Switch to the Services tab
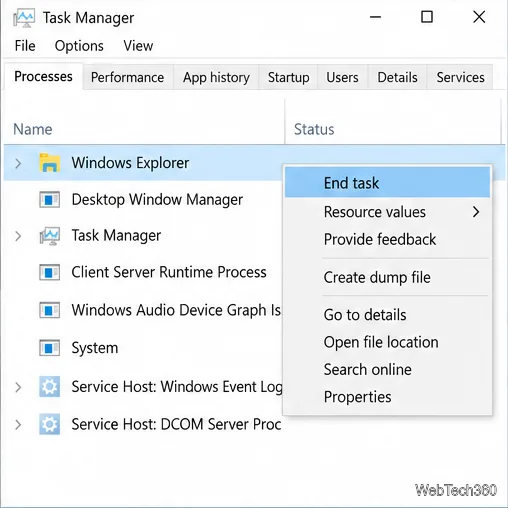 tap(460, 77)
